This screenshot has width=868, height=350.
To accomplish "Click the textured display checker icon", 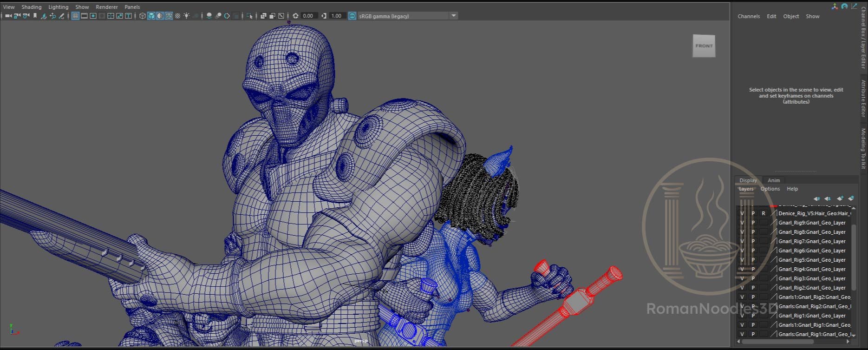I will (177, 16).
